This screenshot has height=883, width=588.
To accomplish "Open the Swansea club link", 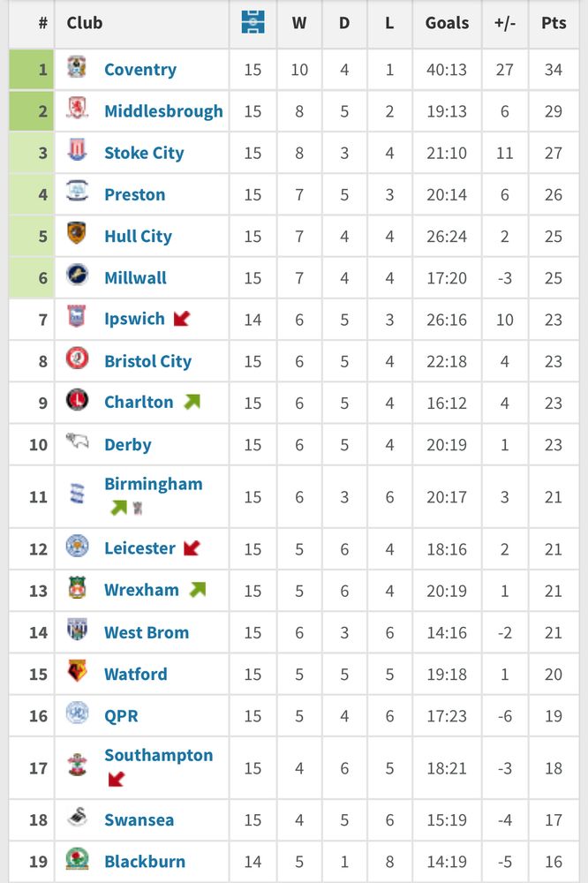I will (x=139, y=820).
